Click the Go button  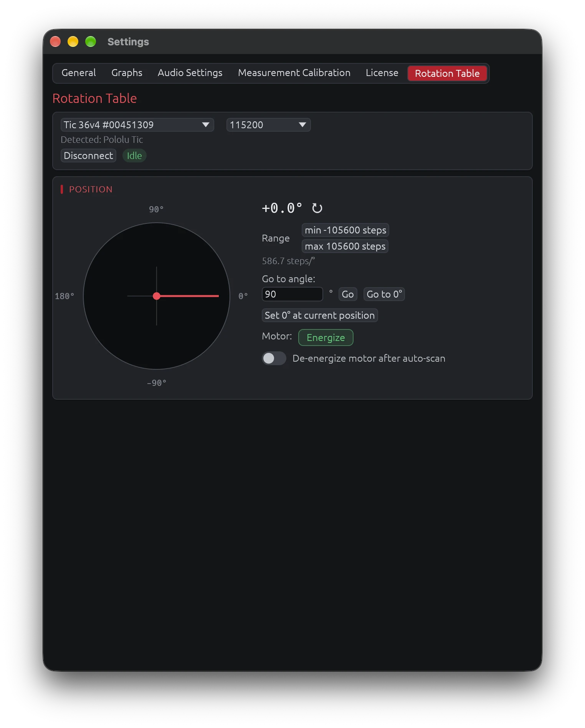[x=348, y=294]
